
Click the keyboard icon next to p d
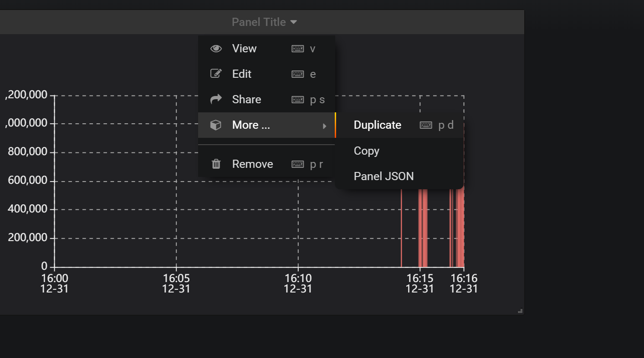point(425,125)
